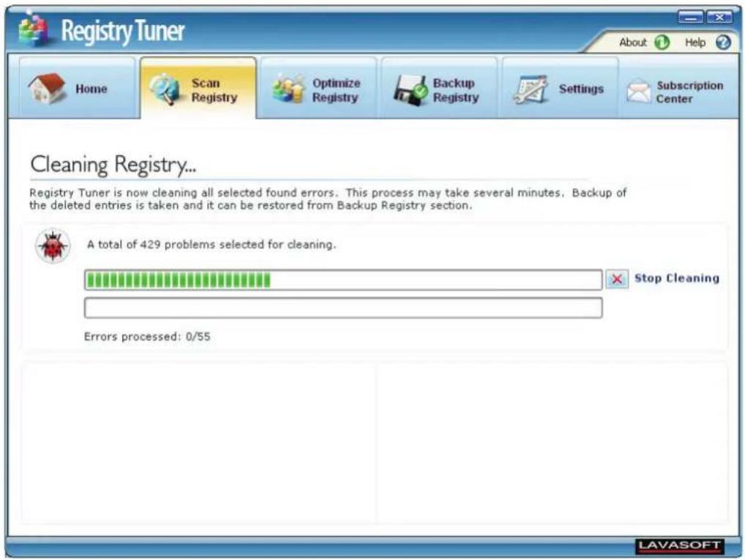Click the 'Errors processed: 0/55' text
The height and width of the screenshot is (560, 745).
147,337
